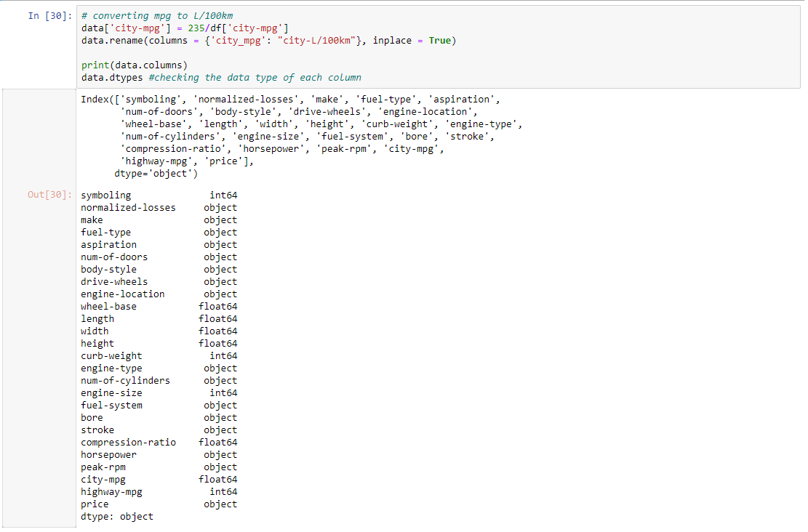Click the width dtype row
808x532 pixels.
(x=159, y=331)
